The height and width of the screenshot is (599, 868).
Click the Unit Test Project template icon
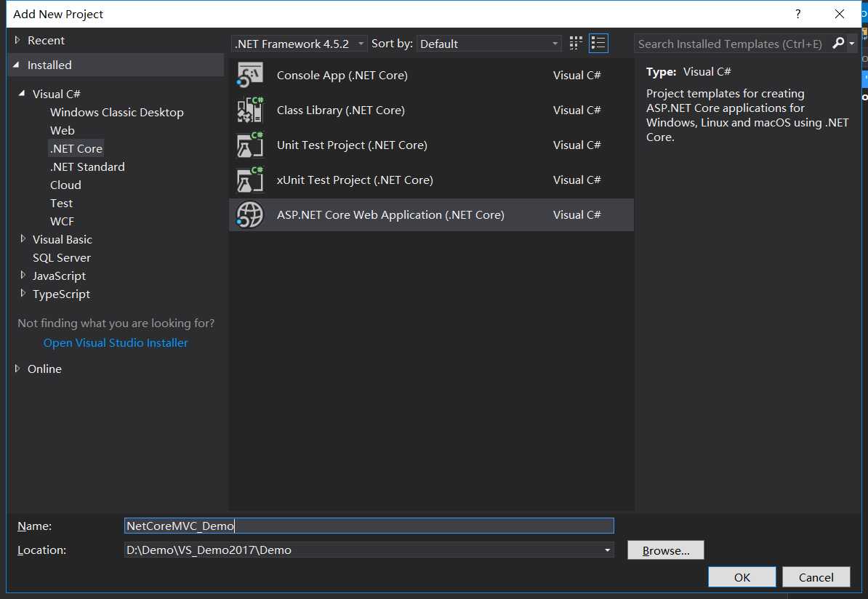coord(249,145)
